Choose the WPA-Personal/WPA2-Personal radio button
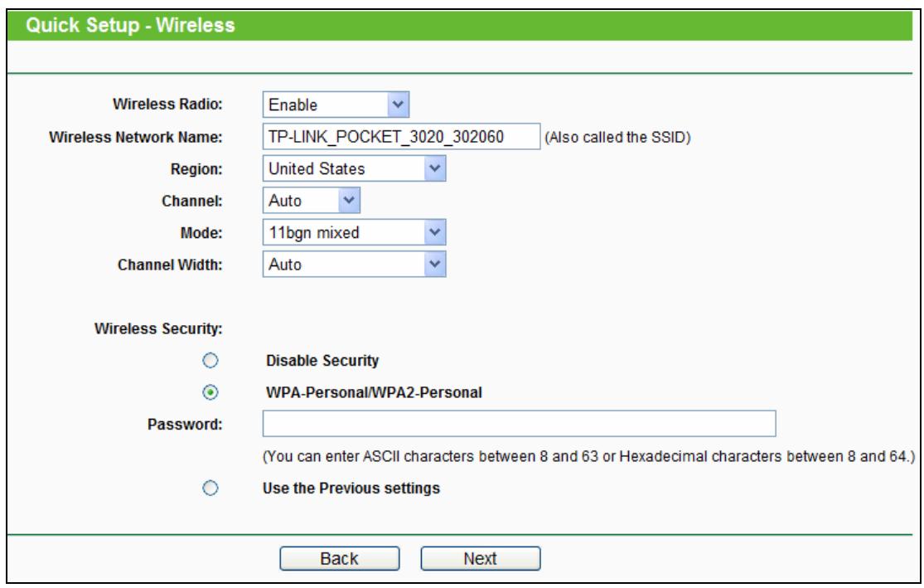This screenshot has height=588, width=924. [210, 391]
